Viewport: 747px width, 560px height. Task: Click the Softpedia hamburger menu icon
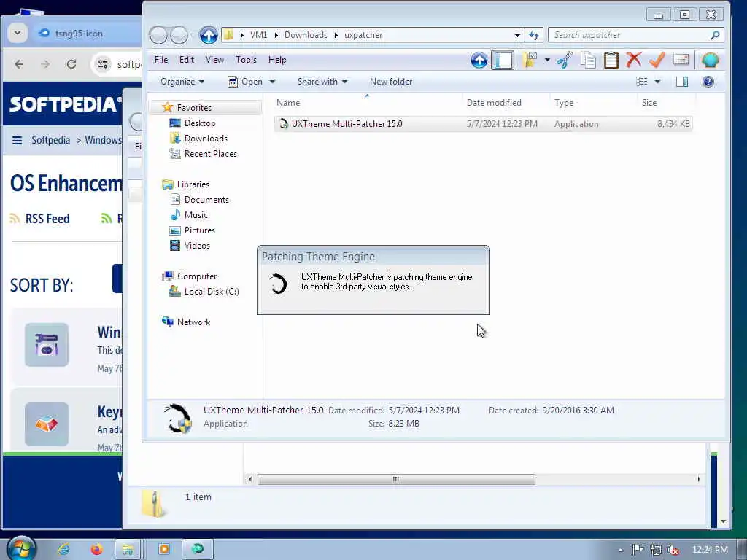click(18, 140)
